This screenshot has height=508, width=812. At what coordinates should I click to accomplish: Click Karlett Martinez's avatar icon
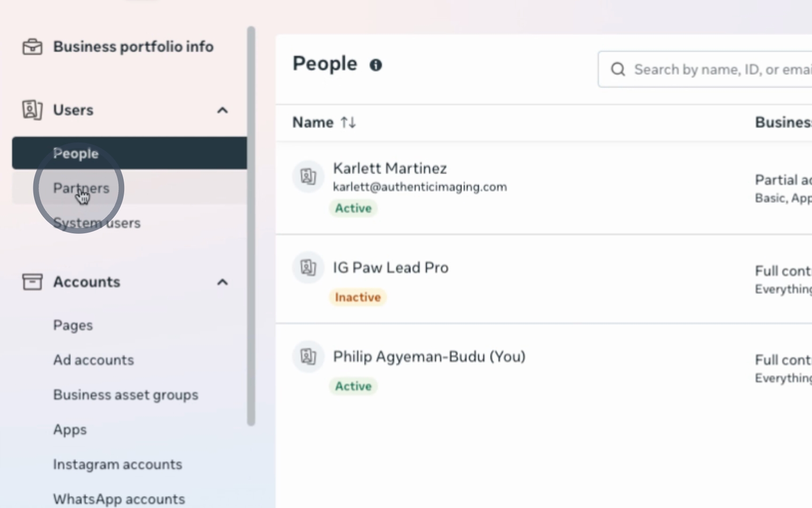pos(308,177)
